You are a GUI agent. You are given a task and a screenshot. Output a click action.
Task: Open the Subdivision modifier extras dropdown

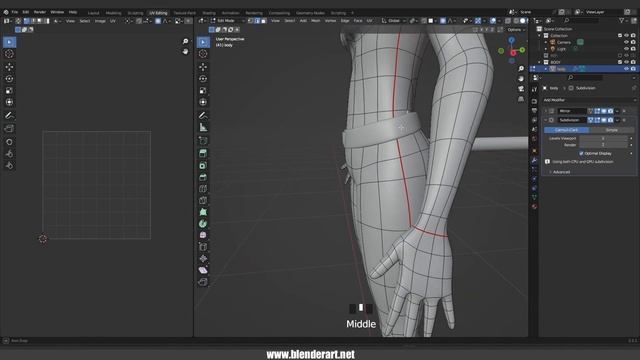point(617,120)
